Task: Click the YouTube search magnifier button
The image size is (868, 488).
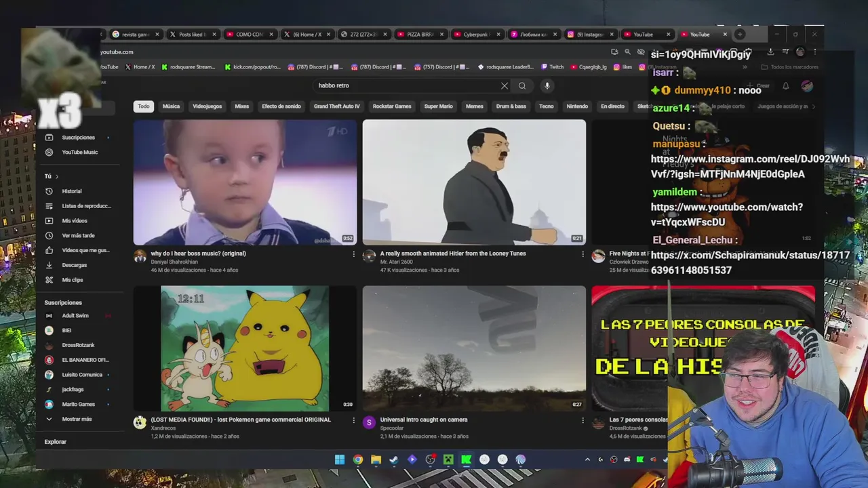Action: (x=522, y=86)
